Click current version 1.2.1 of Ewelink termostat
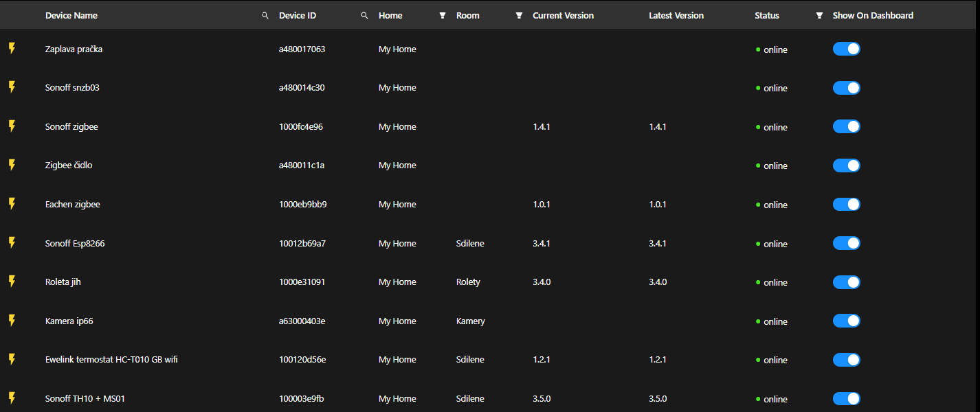Viewport: 980px width, 412px height. pos(542,360)
